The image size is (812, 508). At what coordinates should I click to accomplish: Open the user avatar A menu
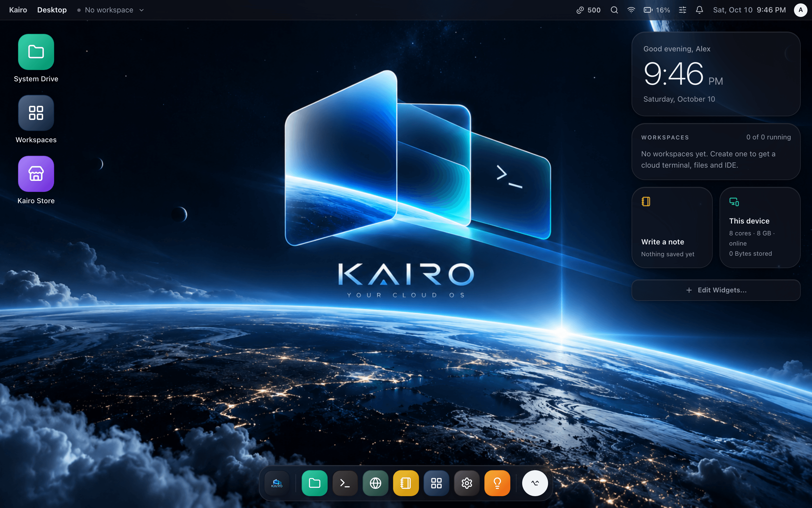click(x=801, y=10)
